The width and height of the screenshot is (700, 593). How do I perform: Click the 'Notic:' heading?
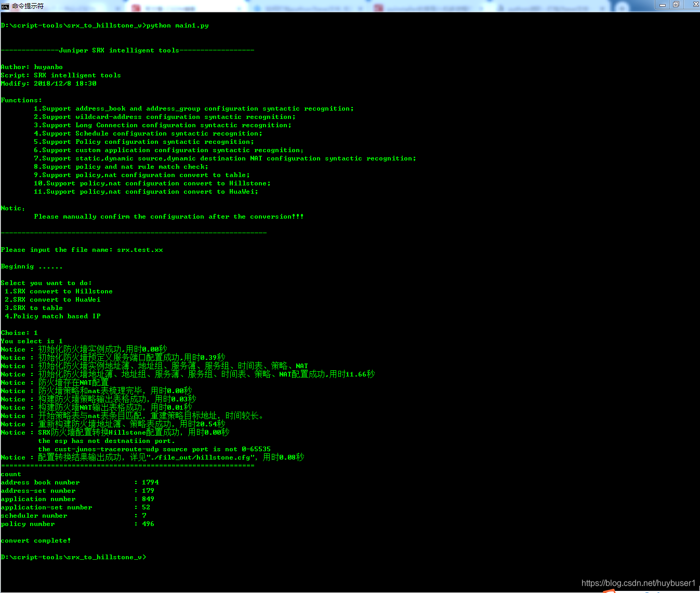coord(13,208)
